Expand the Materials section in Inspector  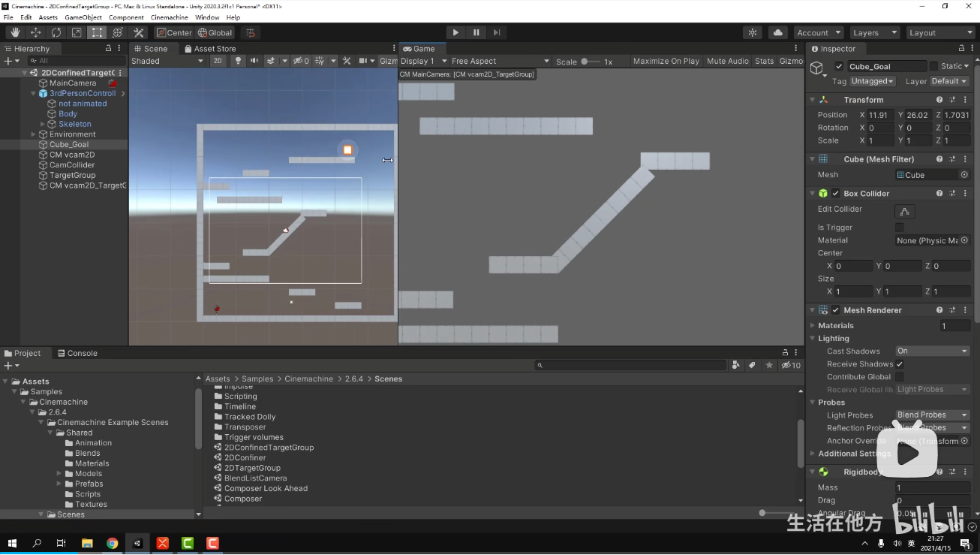[813, 325]
